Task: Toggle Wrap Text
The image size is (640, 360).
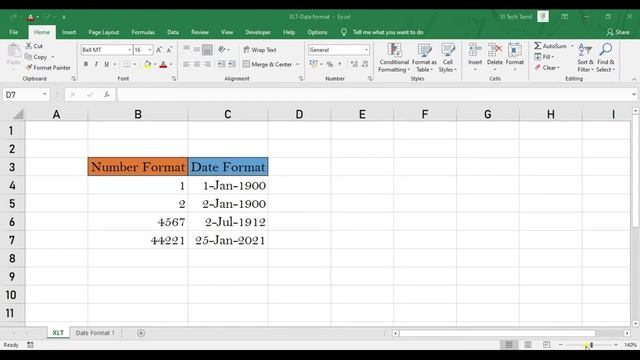Action: pyautogui.click(x=260, y=50)
